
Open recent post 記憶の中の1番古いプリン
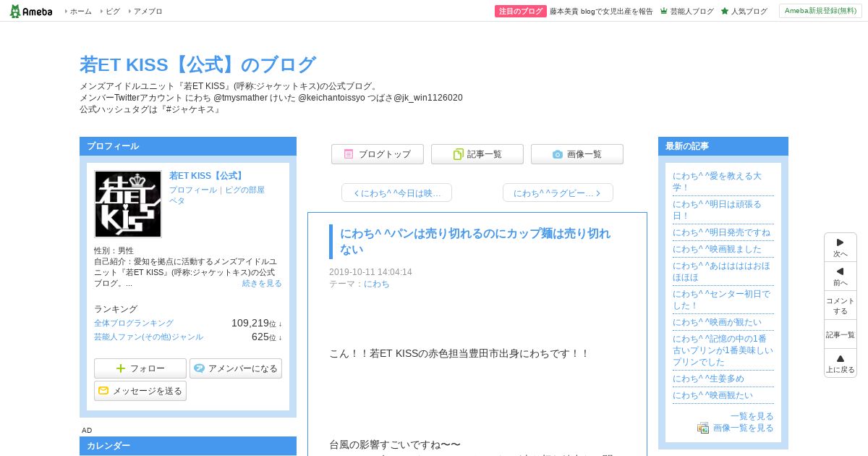point(723,350)
